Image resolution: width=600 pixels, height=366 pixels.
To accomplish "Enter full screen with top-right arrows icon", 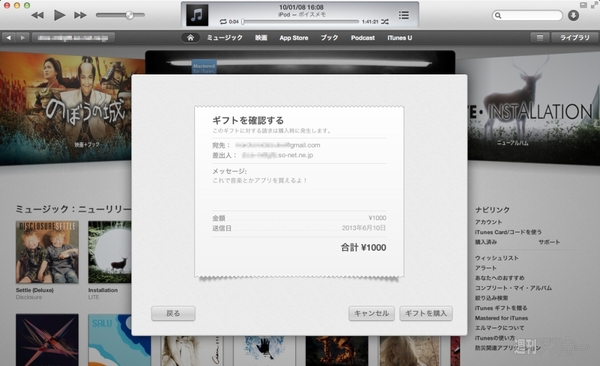I will click(594, 5).
